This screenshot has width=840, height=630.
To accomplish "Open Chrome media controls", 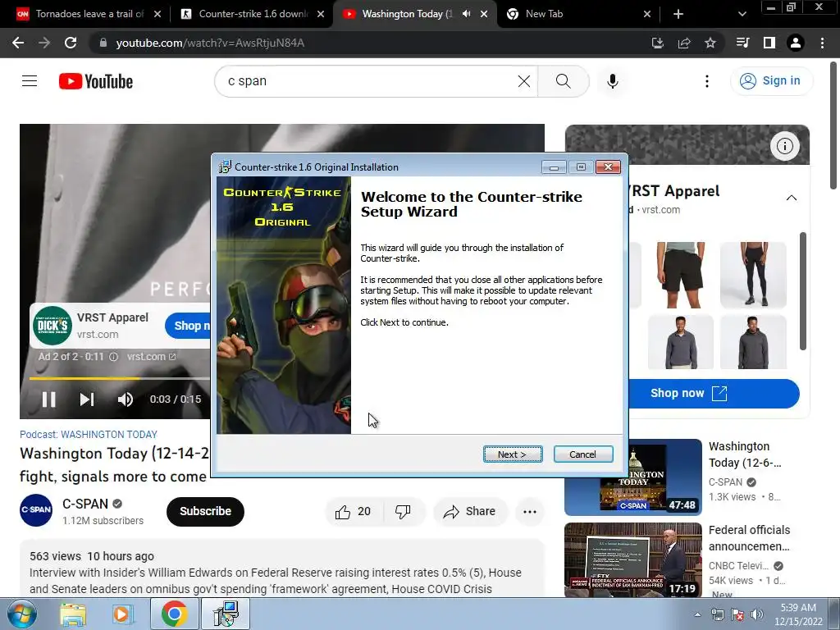I will pos(742,43).
